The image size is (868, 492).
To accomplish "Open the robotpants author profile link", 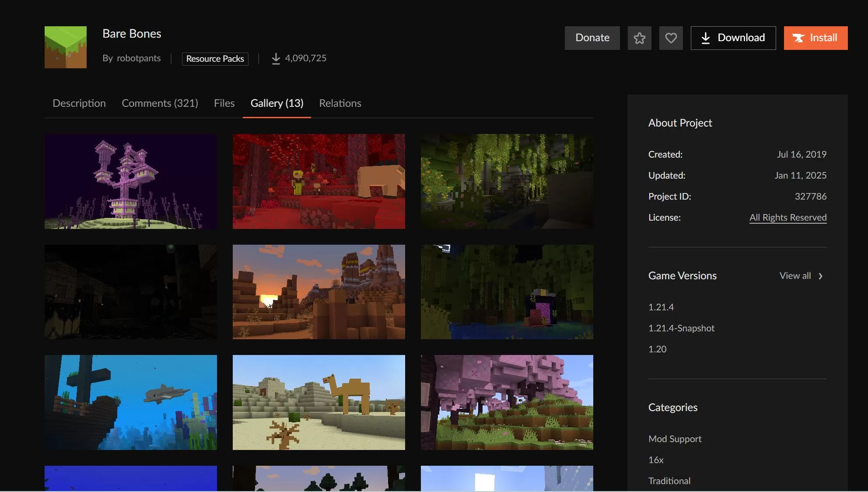I will 139,58.
